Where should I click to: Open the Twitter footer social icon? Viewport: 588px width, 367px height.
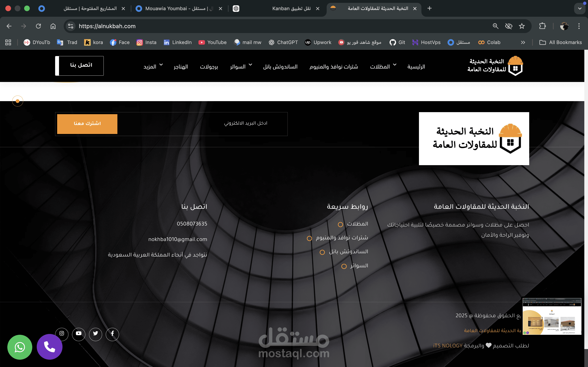pyautogui.click(x=96, y=334)
